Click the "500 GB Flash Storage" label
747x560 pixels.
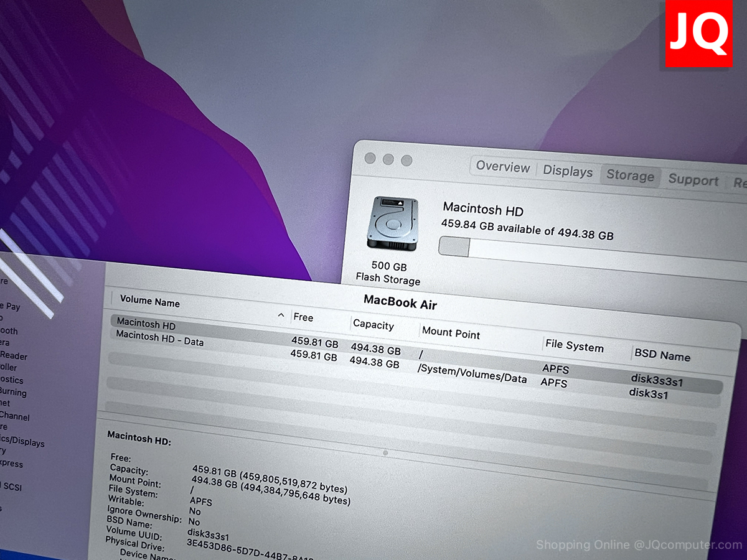tap(388, 273)
